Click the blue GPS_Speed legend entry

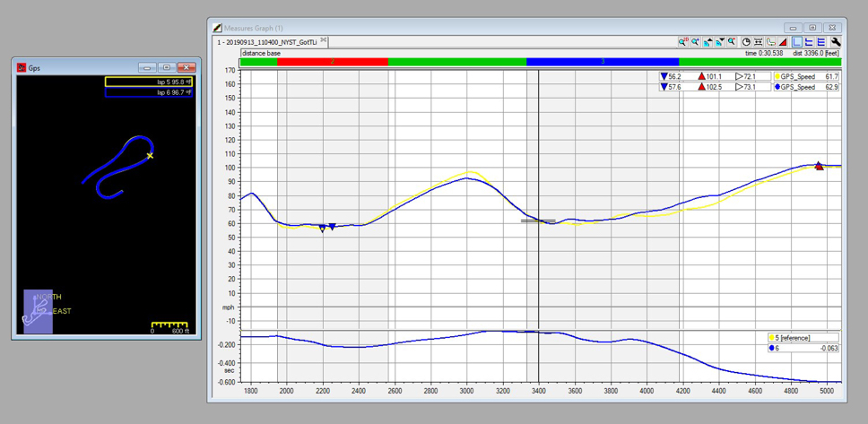click(x=806, y=87)
